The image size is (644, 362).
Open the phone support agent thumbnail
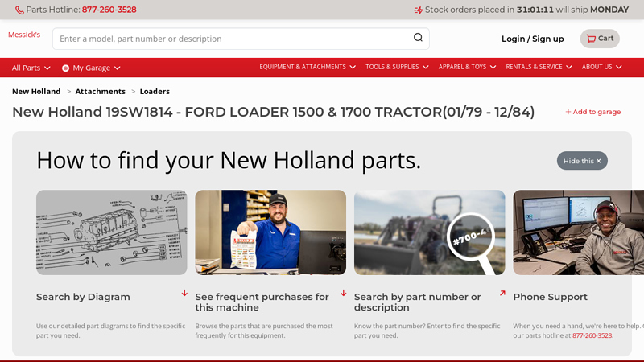coord(578,232)
